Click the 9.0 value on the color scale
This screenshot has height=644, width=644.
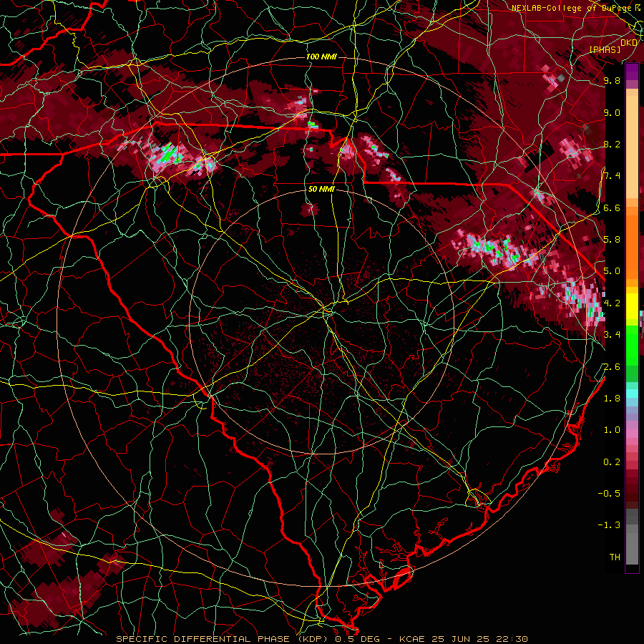(612, 112)
